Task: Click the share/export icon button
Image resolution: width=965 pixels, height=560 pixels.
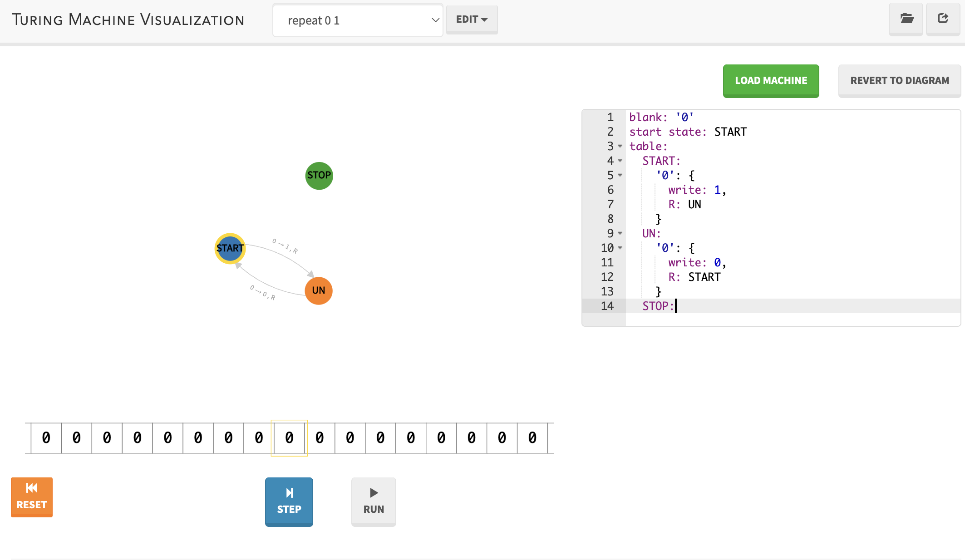Action: tap(943, 19)
